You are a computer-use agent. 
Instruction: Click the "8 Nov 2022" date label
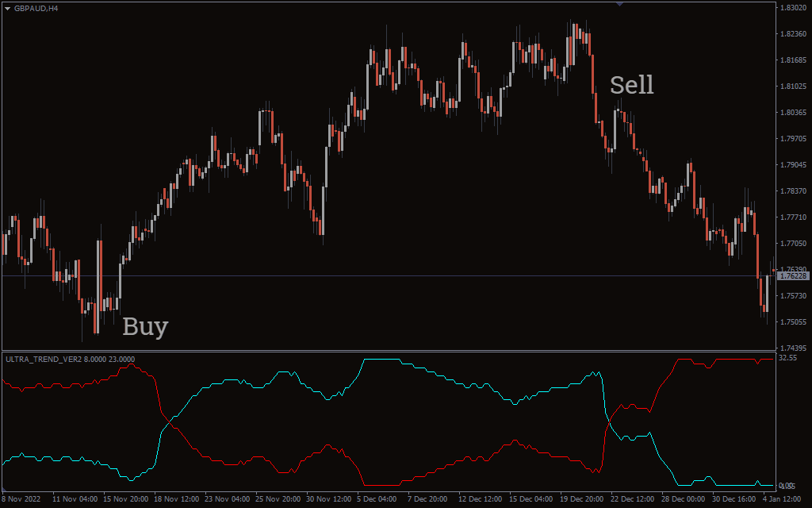point(21,499)
